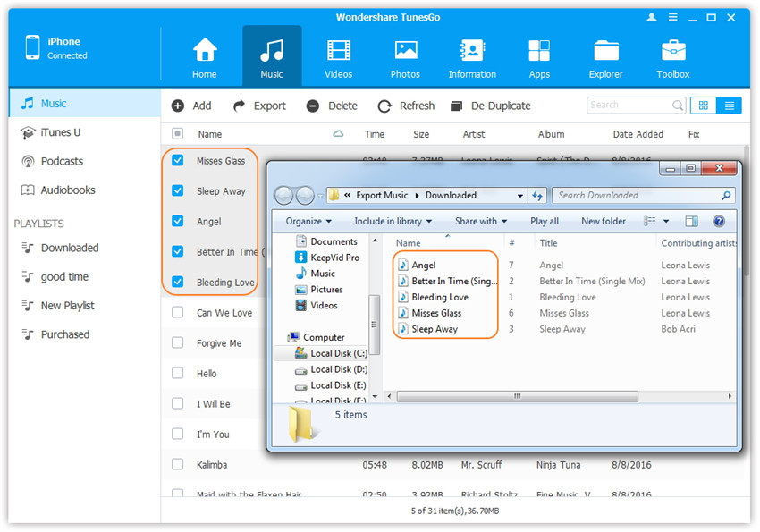Toggle the Explorer preview pane icon
760x532 pixels.
click(692, 222)
